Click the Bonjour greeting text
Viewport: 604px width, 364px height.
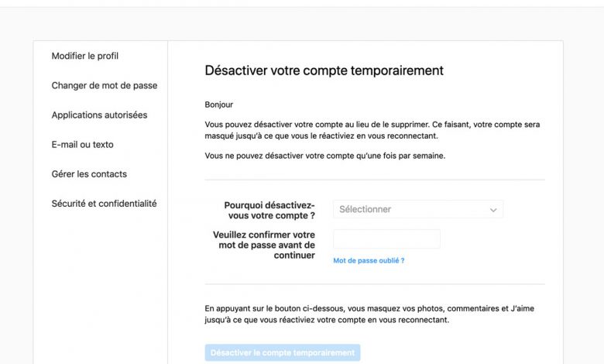click(218, 105)
